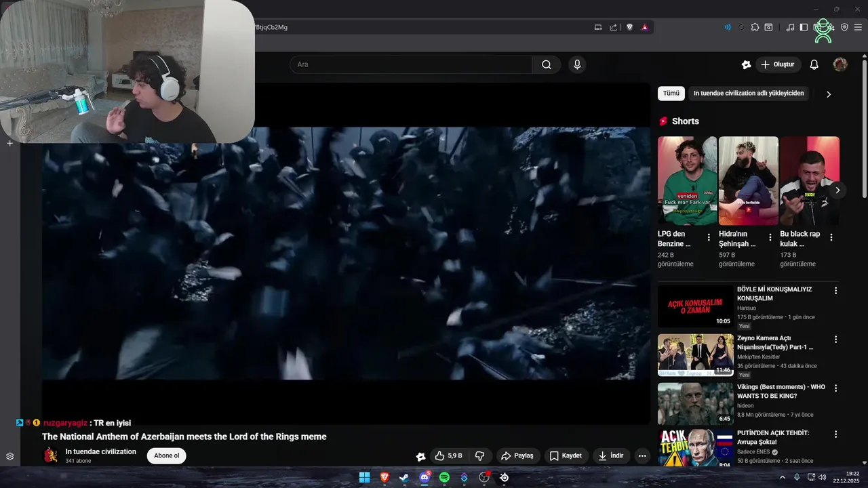
Task: Open Spotify from the taskbar
Action: click(x=444, y=477)
